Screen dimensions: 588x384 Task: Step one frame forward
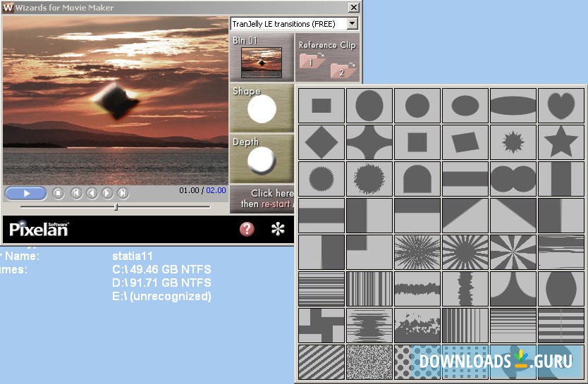point(107,193)
